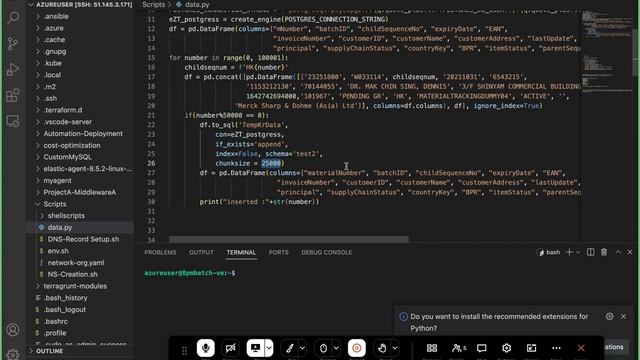This screenshot has height=360, width=640.
Task: Click the editor horizontal scrollbar
Action: tap(289, 239)
